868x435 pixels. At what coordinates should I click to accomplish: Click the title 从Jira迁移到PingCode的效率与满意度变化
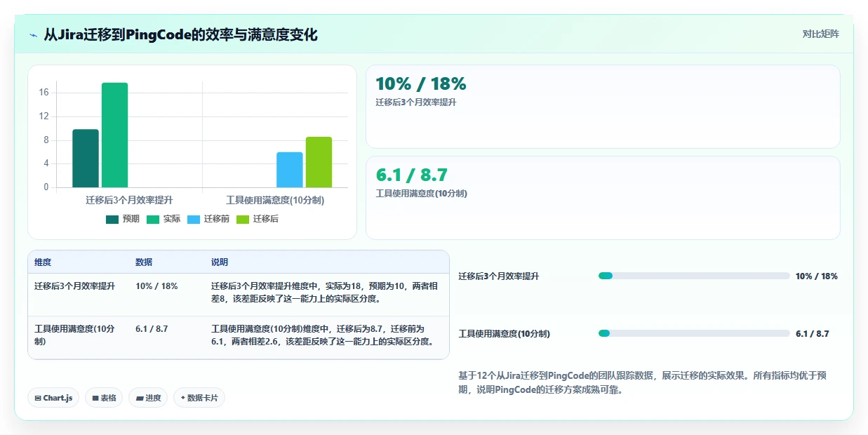(x=180, y=35)
